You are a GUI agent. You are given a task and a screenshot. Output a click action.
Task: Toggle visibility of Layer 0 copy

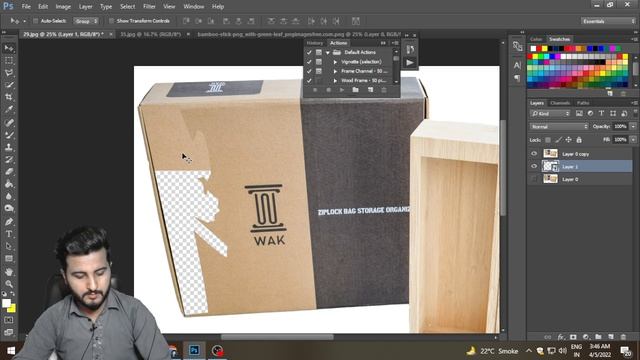[x=534, y=154]
